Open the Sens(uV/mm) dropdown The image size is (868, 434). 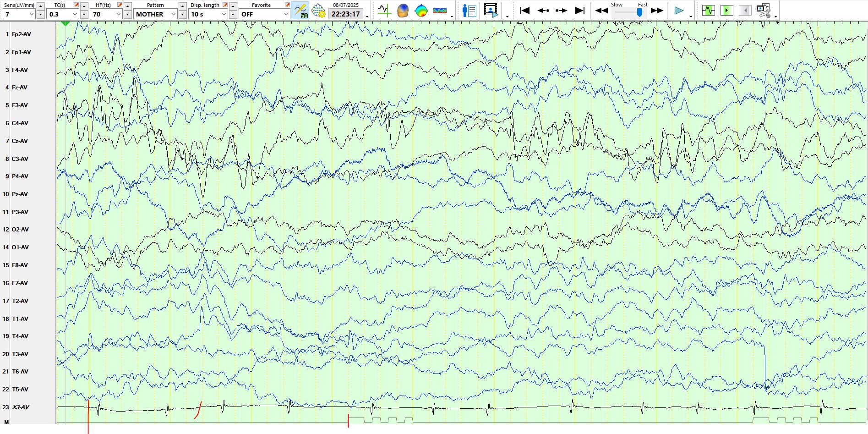coord(19,14)
